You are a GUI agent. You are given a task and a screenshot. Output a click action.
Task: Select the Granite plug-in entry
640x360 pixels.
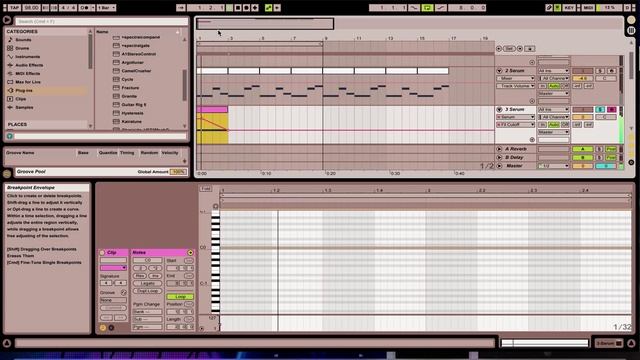click(129, 96)
